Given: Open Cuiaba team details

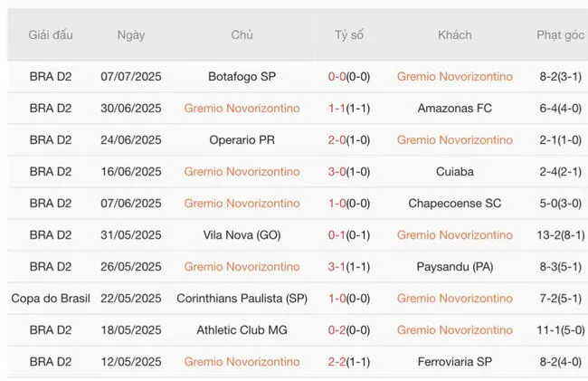Looking at the screenshot, I should pos(454,172).
